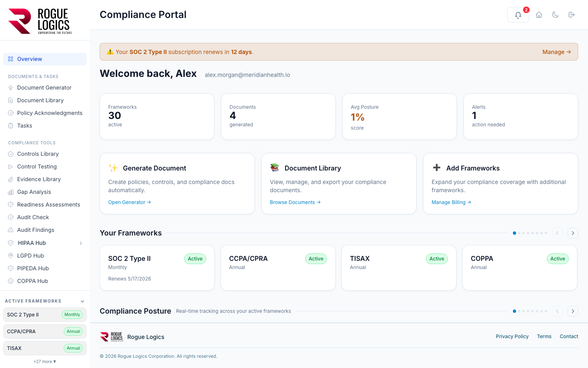The image size is (588, 368).
Task: Select first Your Frameworks pagination dot
Action: 514,233
